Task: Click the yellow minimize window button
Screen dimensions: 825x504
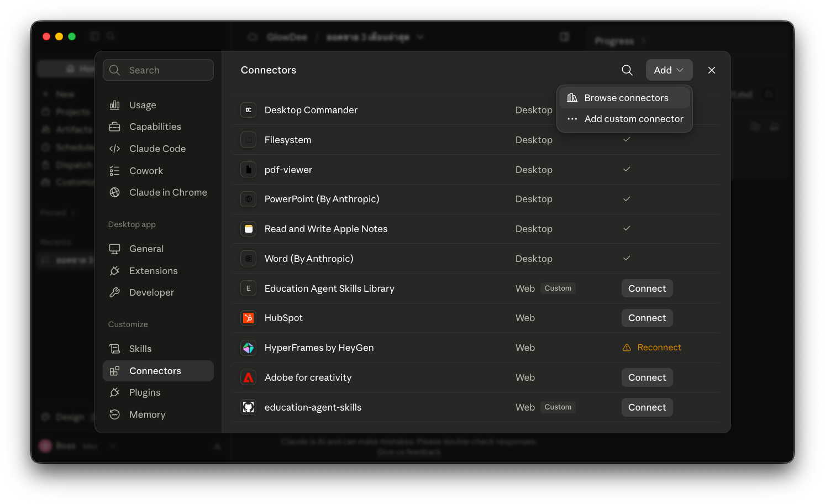Action: click(59, 36)
